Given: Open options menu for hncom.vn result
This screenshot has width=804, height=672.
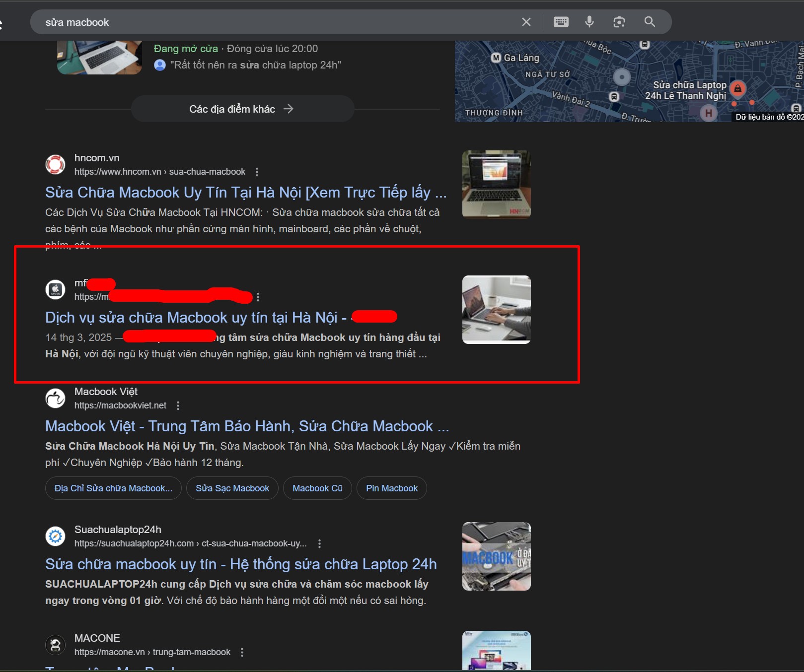Looking at the screenshot, I should (257, 172).
